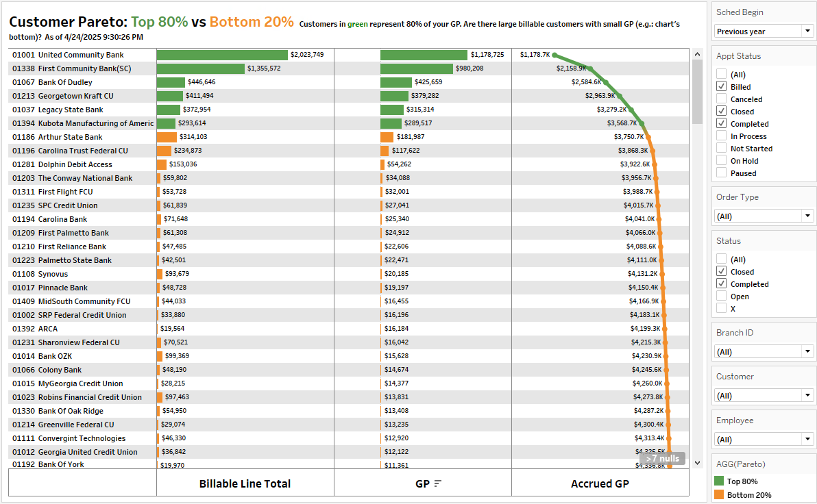Click the '>7 nulls' indicator badge
The image size is (817, 504).
[662, 458]
